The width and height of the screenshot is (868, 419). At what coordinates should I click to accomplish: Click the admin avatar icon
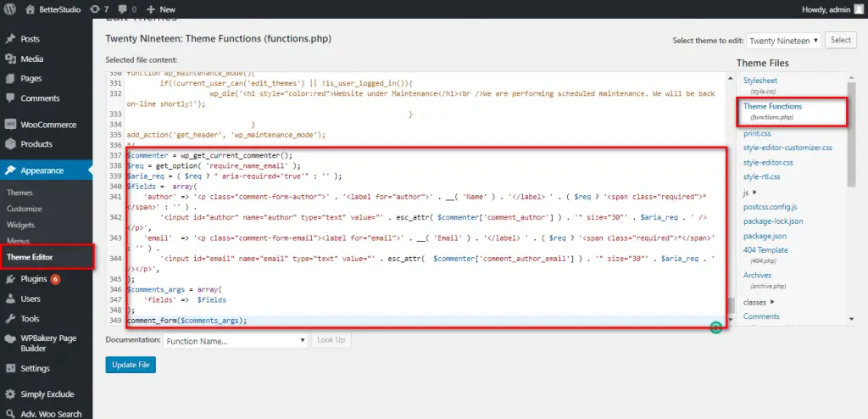858,8
